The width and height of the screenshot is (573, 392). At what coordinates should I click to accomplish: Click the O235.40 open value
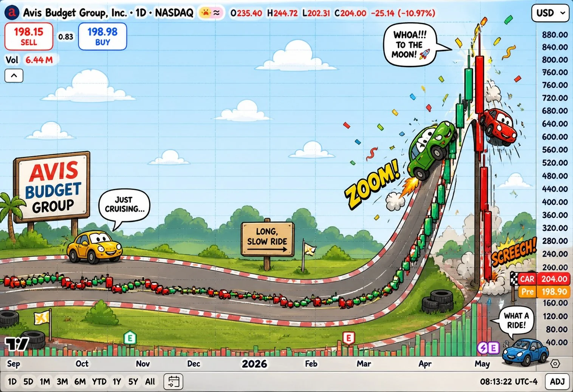point(246,13)
